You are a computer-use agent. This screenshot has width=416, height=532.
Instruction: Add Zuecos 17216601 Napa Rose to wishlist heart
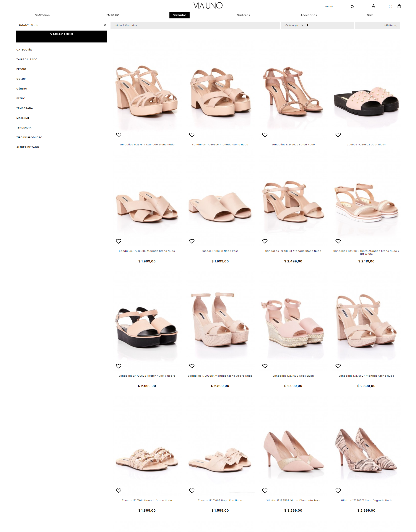pos(192,241)
